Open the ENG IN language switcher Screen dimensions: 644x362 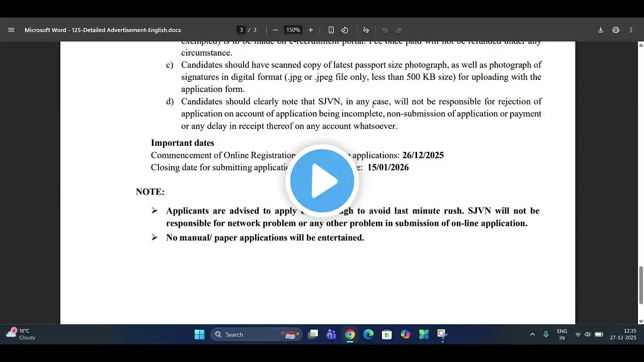click(x=562, y=334)
